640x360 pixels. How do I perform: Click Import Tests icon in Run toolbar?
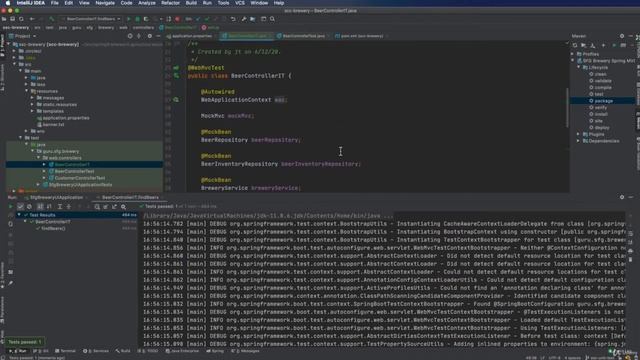pyautogui.click(x=105, y=207)
